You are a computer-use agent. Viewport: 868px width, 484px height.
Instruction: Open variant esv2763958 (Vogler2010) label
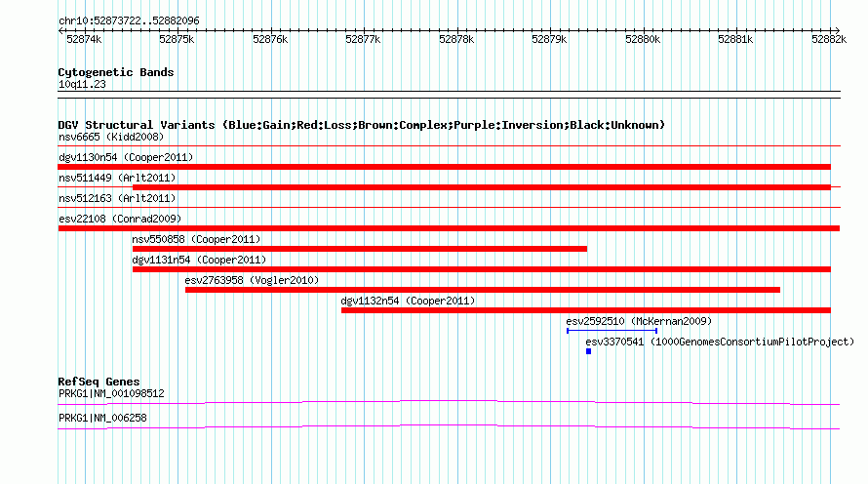click(x=252, y=280)
